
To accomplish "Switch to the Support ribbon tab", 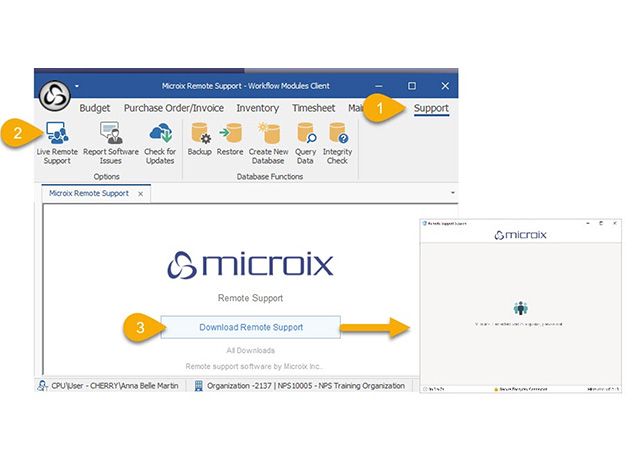I will pyautogui.click(x=431, y=108).
